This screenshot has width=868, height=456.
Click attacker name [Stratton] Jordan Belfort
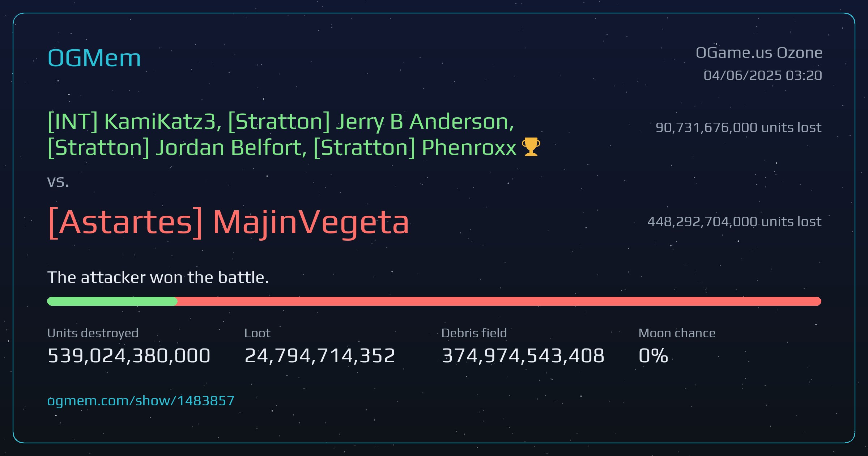177,148
